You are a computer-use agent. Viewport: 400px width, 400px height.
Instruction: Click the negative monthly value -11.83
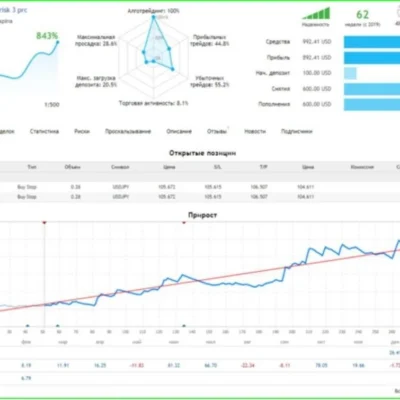point(136,365)
